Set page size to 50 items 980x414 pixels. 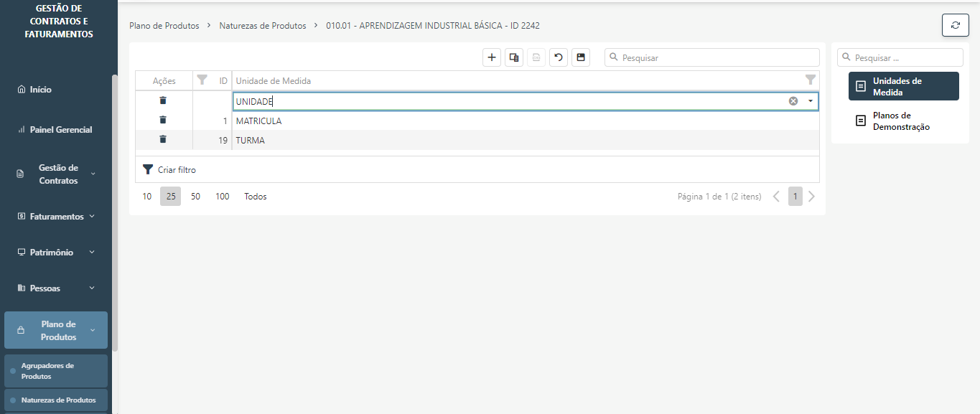pos(195,197)
